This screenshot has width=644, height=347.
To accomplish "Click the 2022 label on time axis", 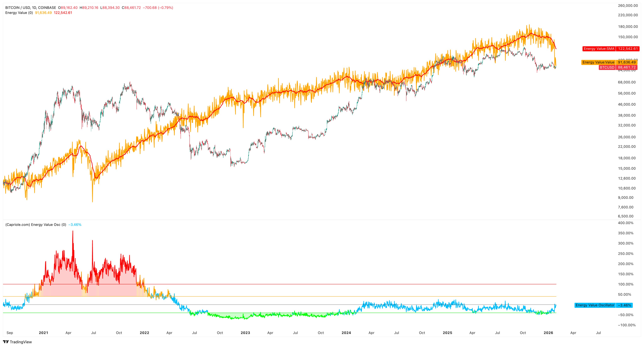I will click(x=144, y=333).
